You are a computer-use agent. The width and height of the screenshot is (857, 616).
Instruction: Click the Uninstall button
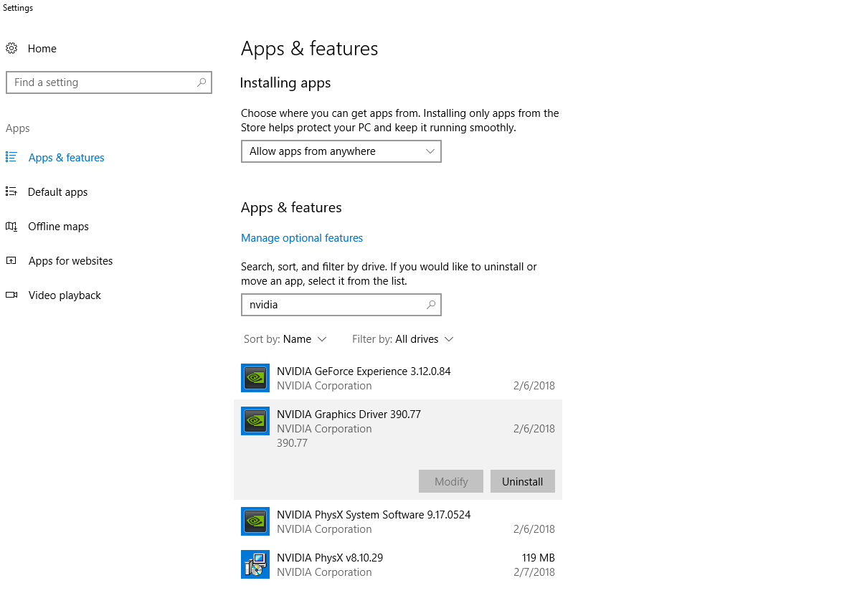tap(523, 481)
